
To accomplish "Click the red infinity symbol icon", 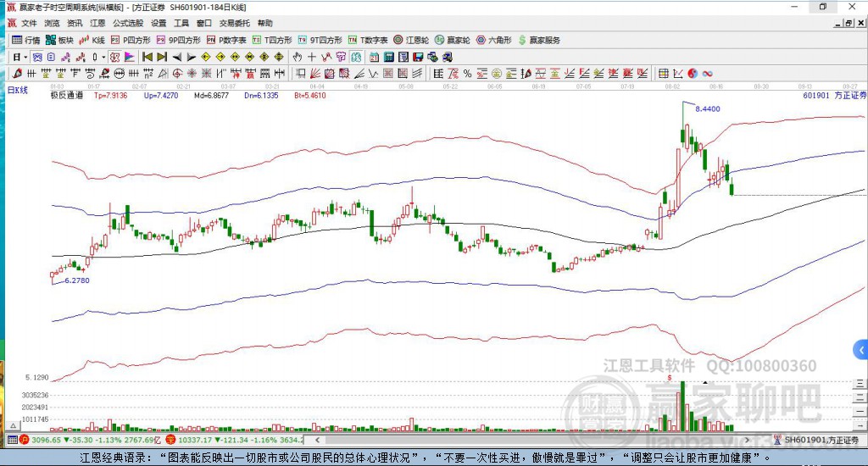I will click(708, 73).
